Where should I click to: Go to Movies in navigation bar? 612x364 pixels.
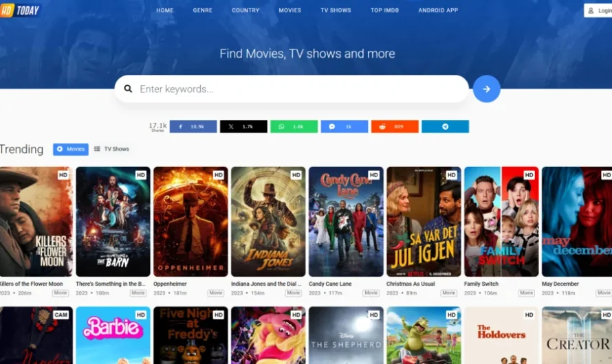290,10
